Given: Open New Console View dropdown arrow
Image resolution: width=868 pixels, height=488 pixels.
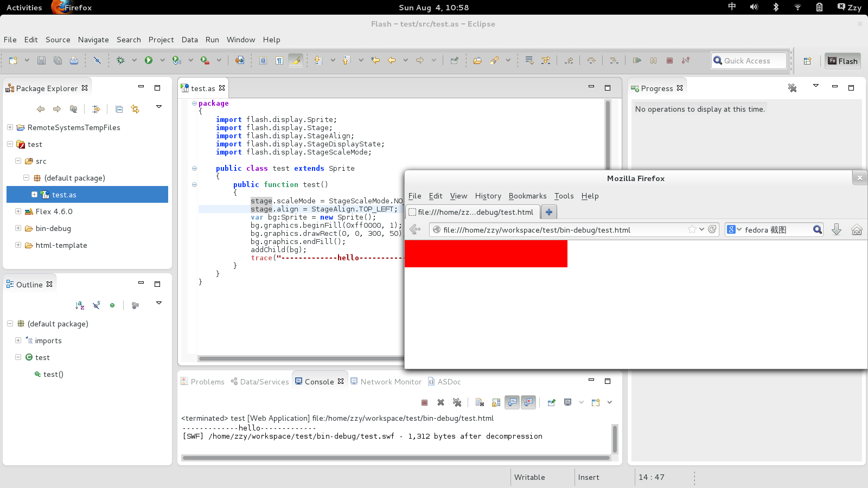Looking at the screenshot, I should [x=610, y=402].
